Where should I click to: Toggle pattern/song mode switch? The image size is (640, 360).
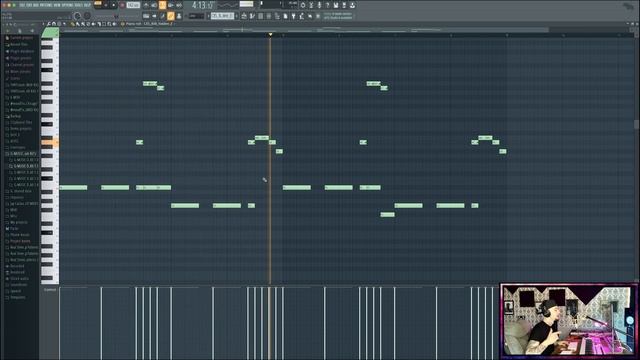point(98,5)
